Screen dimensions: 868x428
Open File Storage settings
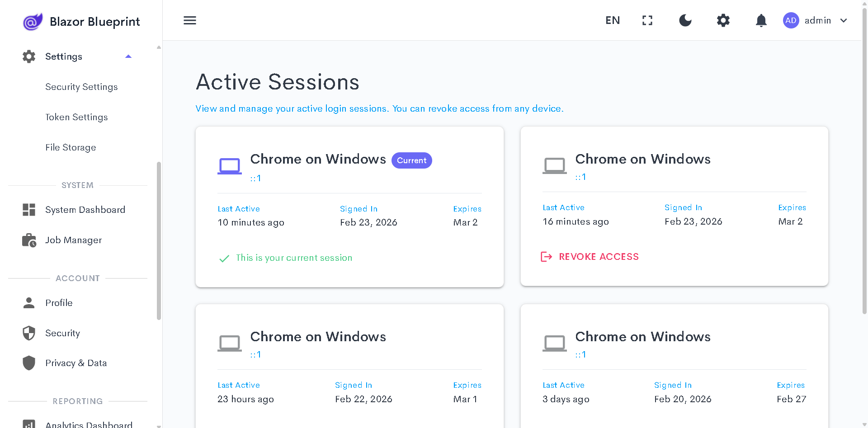[x=71, y=147]
